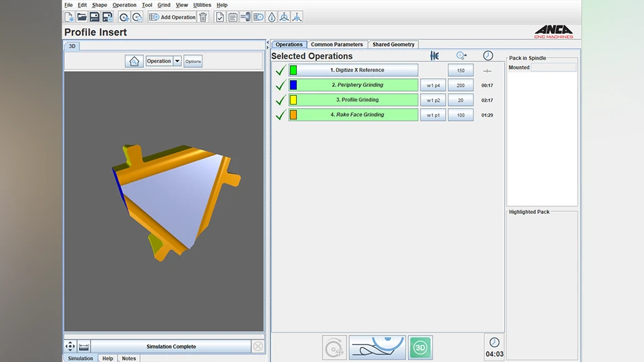
Task: Reset view with the home icon
Action: [x=134, y=61]
